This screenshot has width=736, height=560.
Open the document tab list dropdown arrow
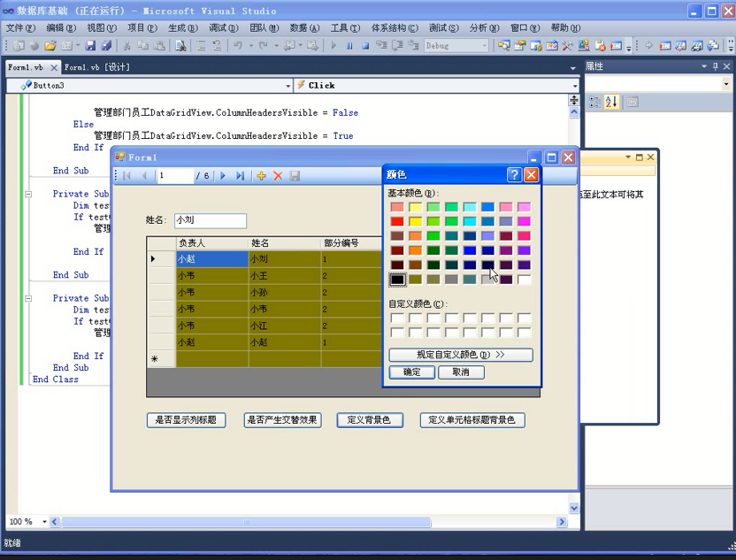tap(572, 68)
